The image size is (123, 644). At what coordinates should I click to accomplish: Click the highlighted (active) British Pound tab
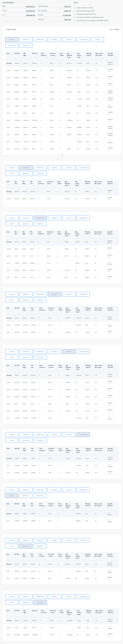click(x=40, y=218)
